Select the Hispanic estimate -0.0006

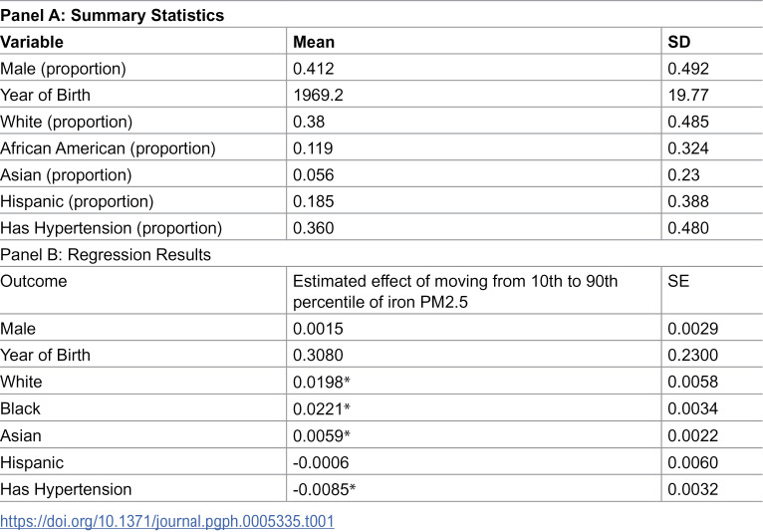click(321, 462)
